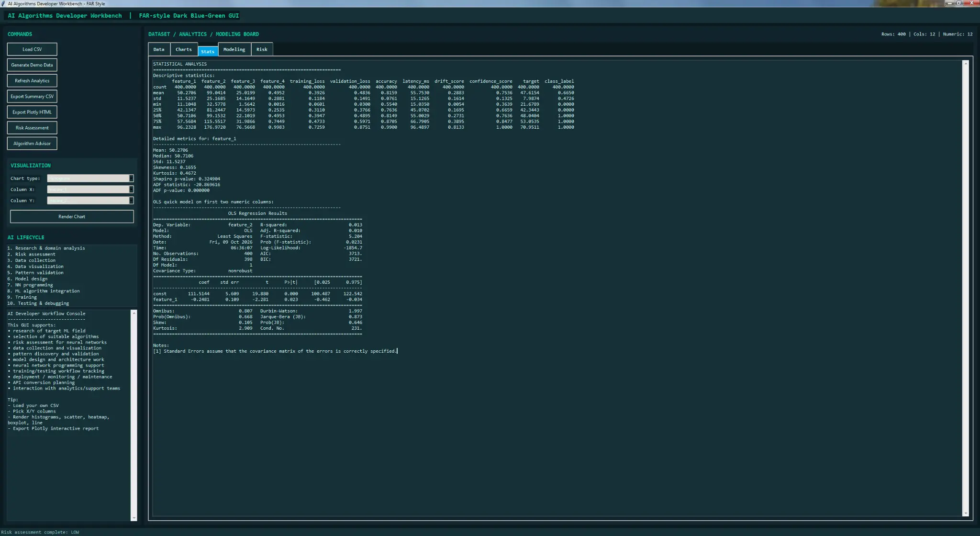
Task: Go to the Risk tab
Action: [x=262, y=49]
